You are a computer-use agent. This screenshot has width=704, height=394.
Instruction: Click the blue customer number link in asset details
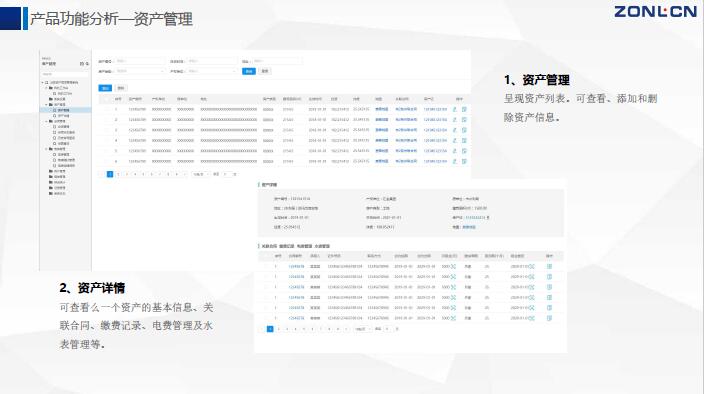[475, 218]
